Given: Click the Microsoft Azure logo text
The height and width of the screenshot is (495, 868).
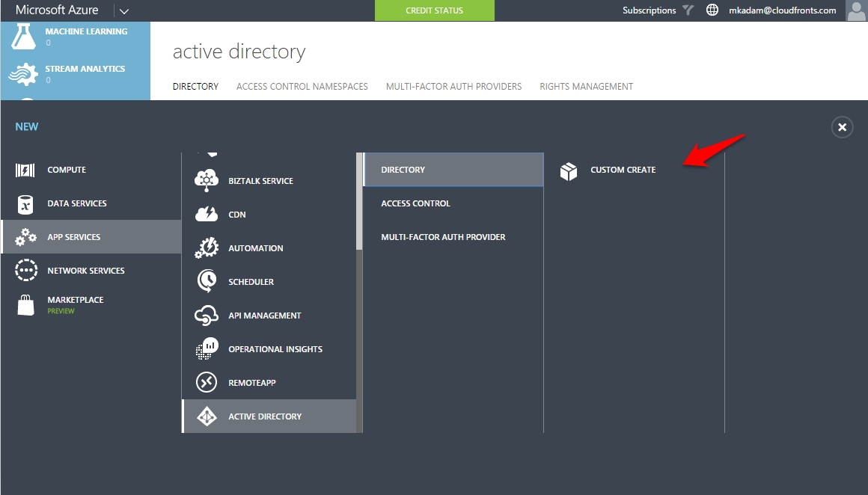Looking at the screenshot, I should [57, 10].
